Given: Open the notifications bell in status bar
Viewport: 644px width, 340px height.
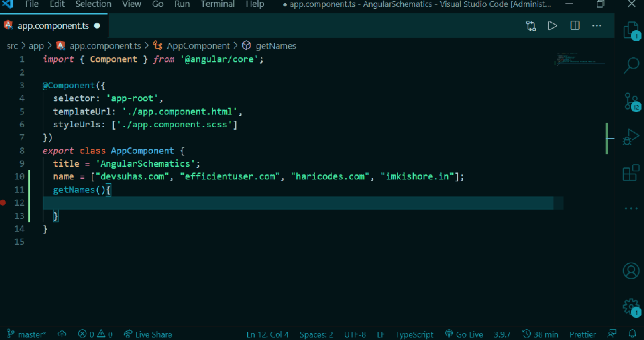Looking at the screenshot, I should [633, 334].
